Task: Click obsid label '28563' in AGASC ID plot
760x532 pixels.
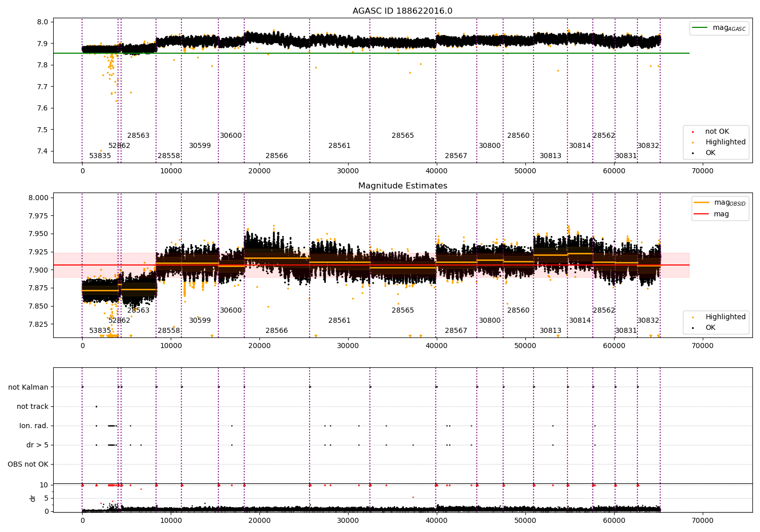Action: [x=138, y=136]
